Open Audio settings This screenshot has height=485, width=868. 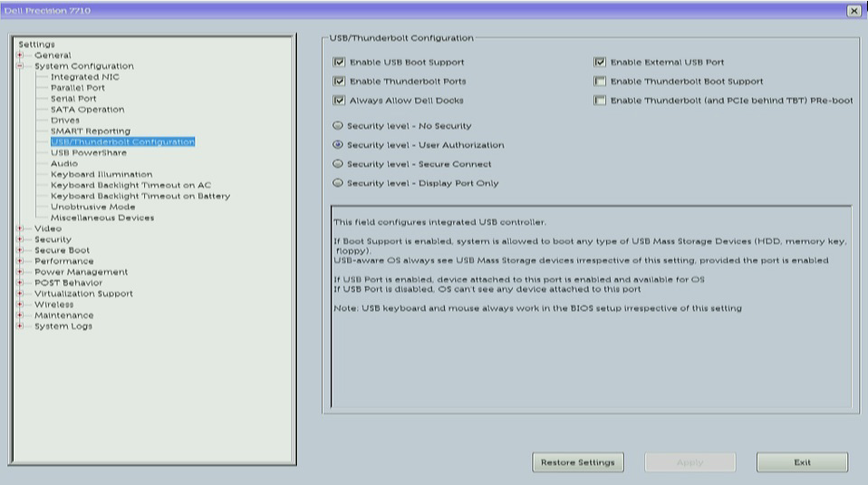coord(64,163)
